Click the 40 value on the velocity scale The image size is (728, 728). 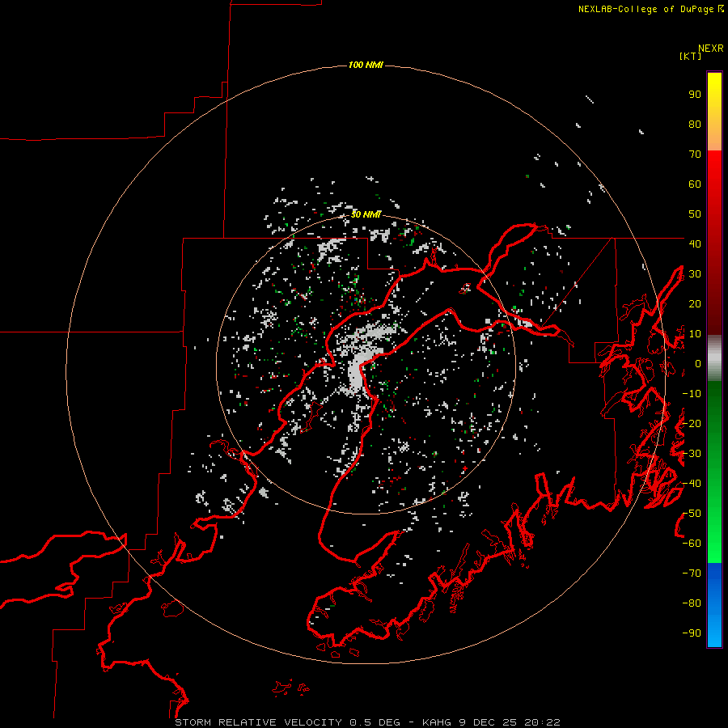coord(695,244)
